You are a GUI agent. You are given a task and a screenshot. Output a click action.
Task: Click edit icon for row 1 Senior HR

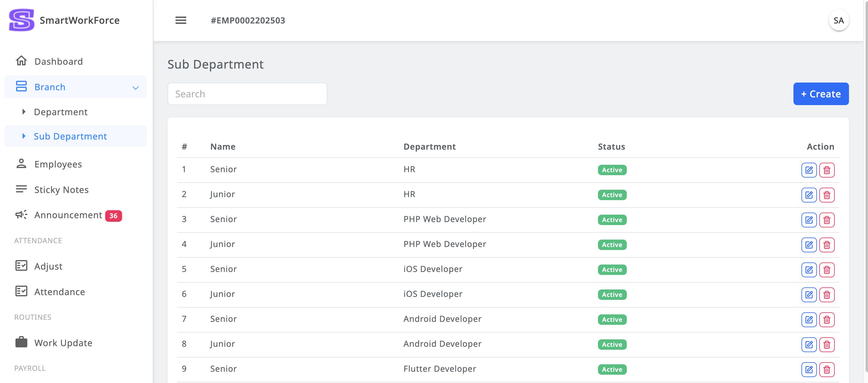(x=809, y=170)
